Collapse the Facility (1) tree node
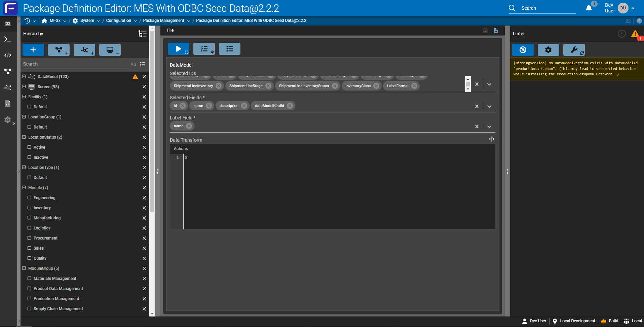 pos(24,97)
